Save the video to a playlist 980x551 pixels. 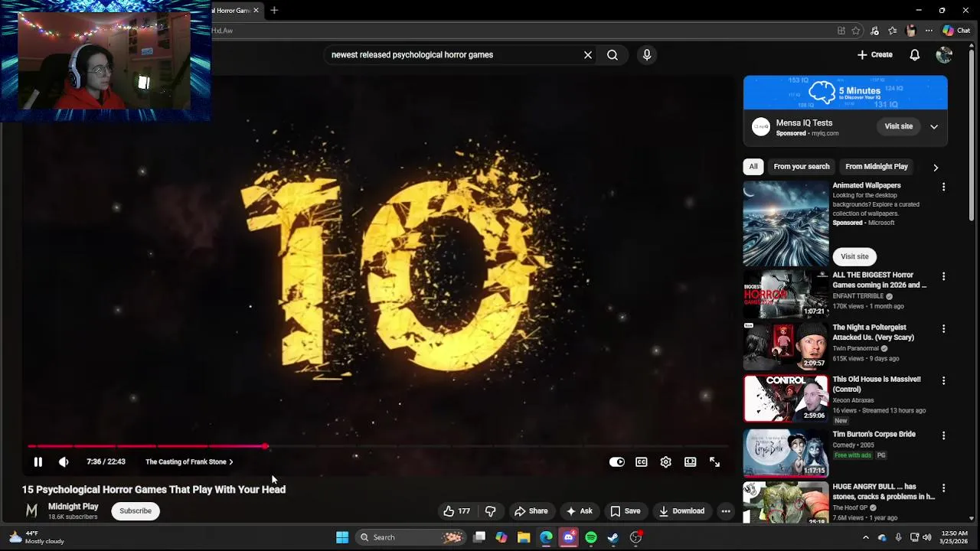[x=626, y=511]
